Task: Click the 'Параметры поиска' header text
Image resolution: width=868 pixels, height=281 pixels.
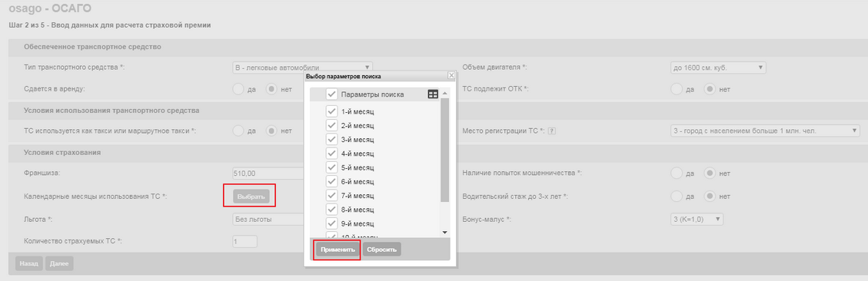Action: pos(373,94)
